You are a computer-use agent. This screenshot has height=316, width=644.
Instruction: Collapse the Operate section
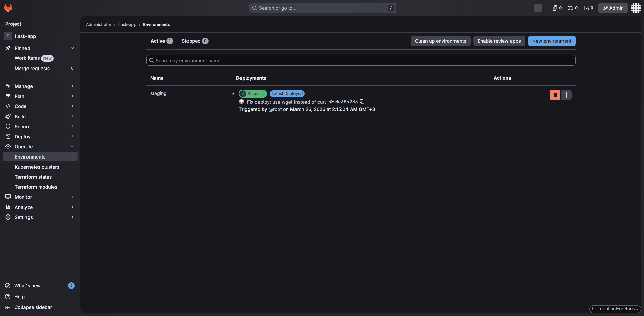pyautogui.click(x=72, y=147)
